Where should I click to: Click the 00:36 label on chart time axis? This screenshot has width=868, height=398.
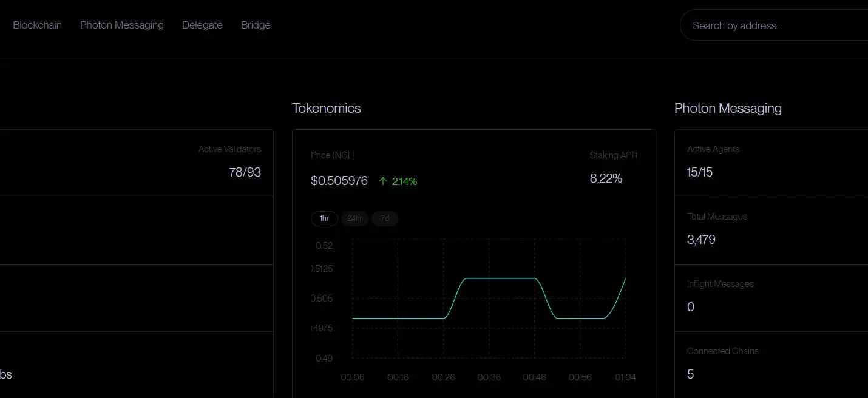click(x=489, y=377)
